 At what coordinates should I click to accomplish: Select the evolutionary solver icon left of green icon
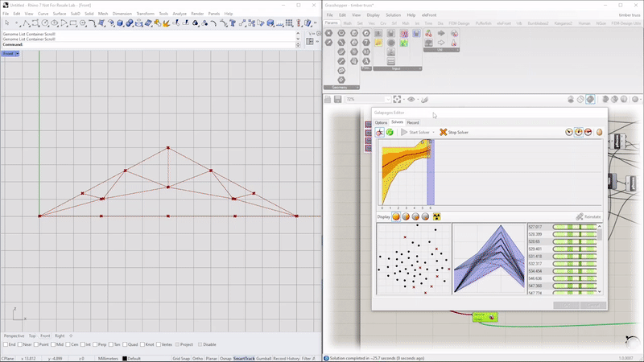pyautogui.click(x=380, y=132)
